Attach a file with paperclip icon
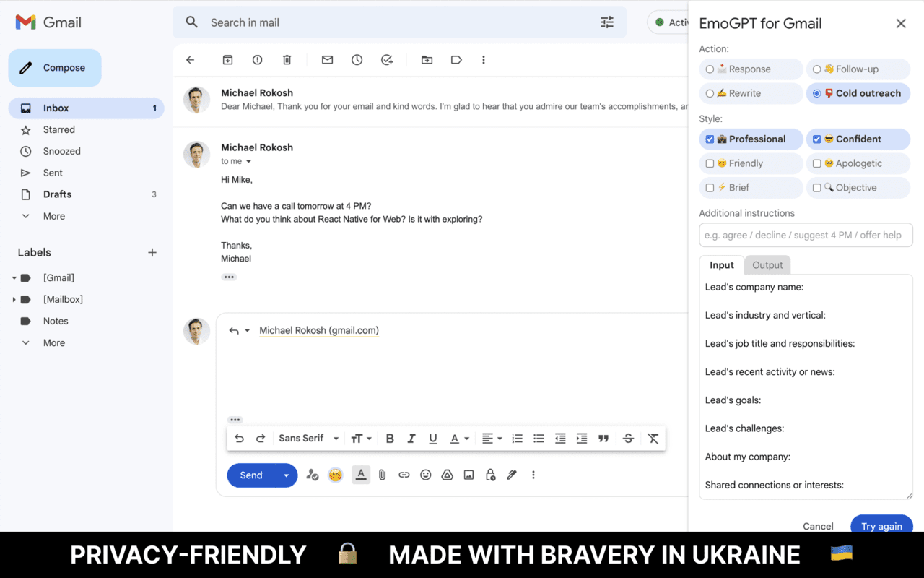 tap(383, 475)
